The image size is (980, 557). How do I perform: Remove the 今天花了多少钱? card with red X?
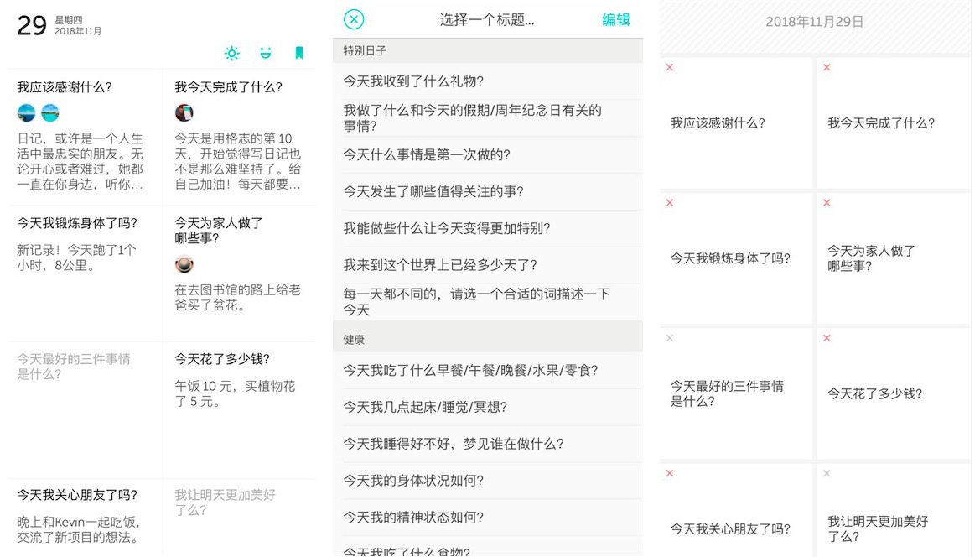click(827, 338)
